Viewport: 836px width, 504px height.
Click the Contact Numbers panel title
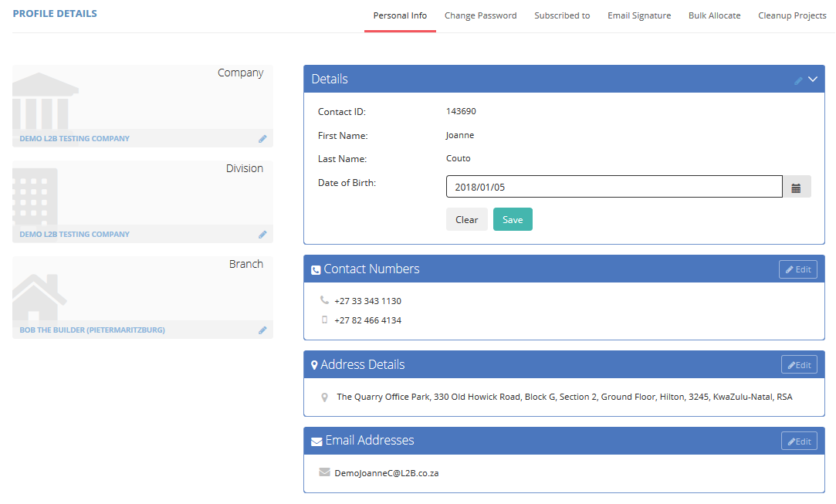pos(371,269)
